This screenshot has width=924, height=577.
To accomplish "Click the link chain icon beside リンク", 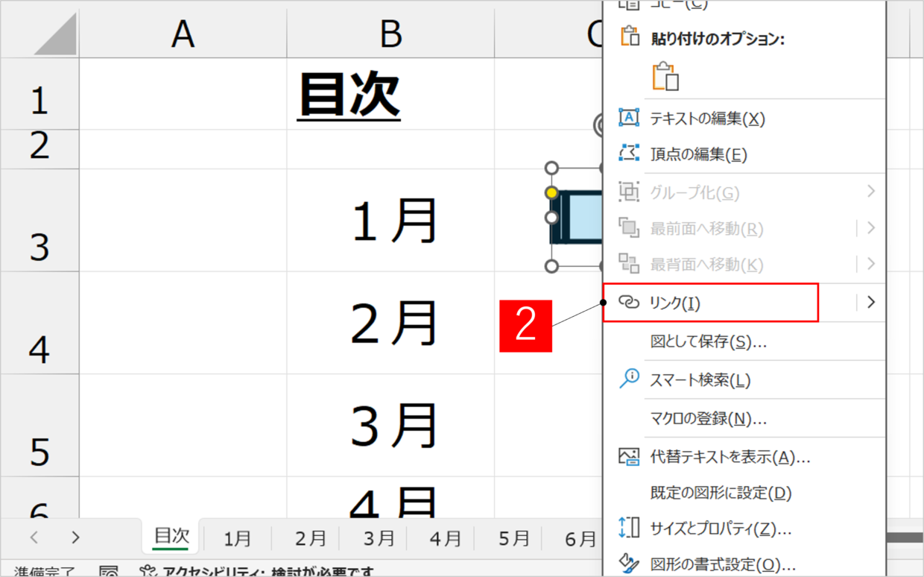I will click(629, 303).
